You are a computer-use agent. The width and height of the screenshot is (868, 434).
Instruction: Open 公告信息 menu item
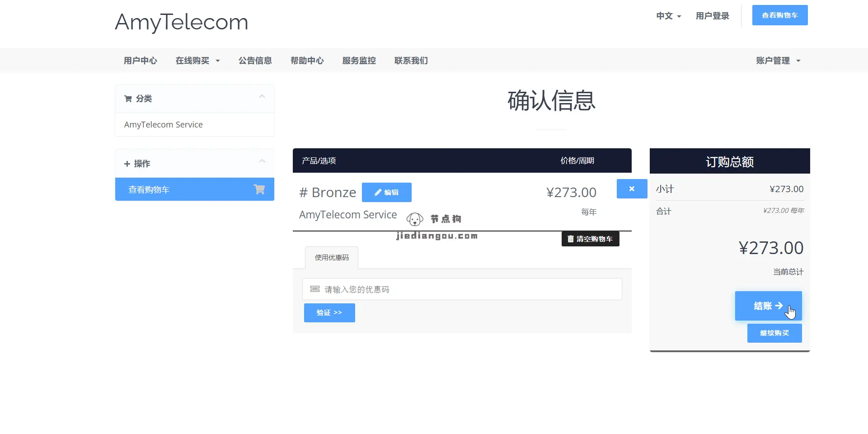[x=255, y=61]
